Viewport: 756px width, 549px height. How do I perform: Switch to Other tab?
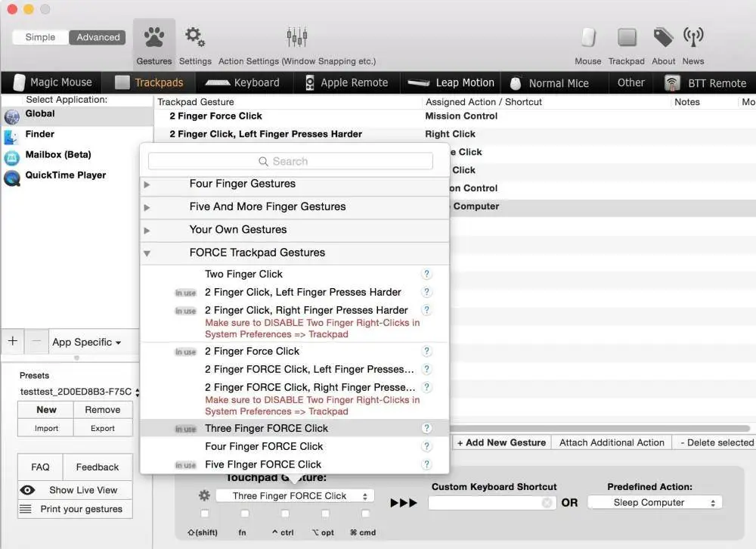point(631,82)
